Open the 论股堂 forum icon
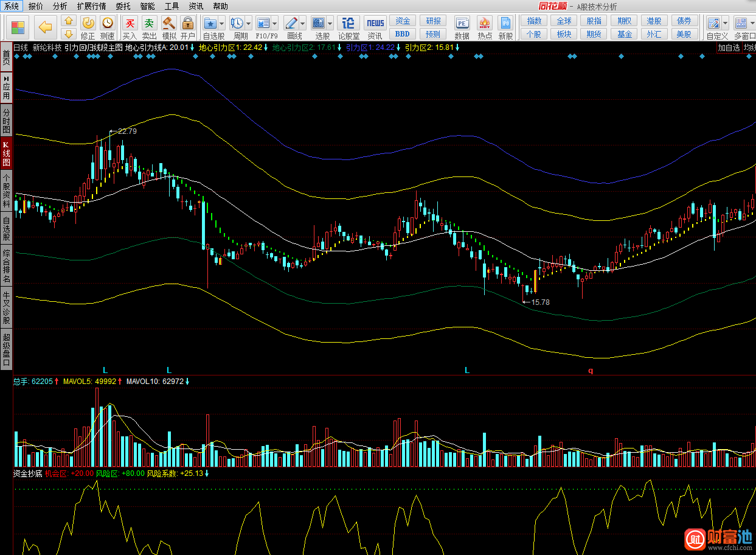 click(x=349, y=23)
